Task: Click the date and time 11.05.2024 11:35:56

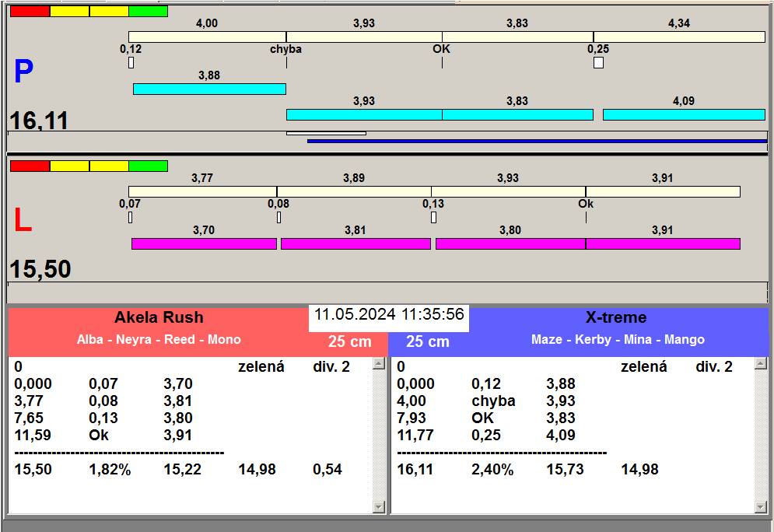Action: 389,314
